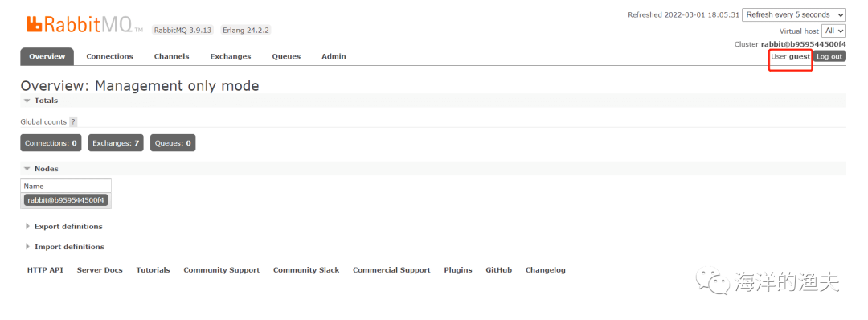Click the Global counts help question mark
Viewport: 868px width, 320px height.
(x=73, y=121)
